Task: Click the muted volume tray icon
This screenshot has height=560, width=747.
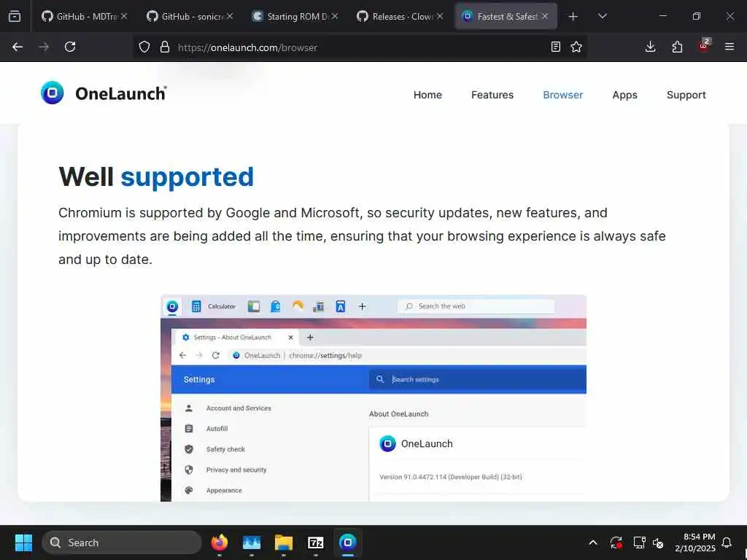Action: click(x=659, y=542)
